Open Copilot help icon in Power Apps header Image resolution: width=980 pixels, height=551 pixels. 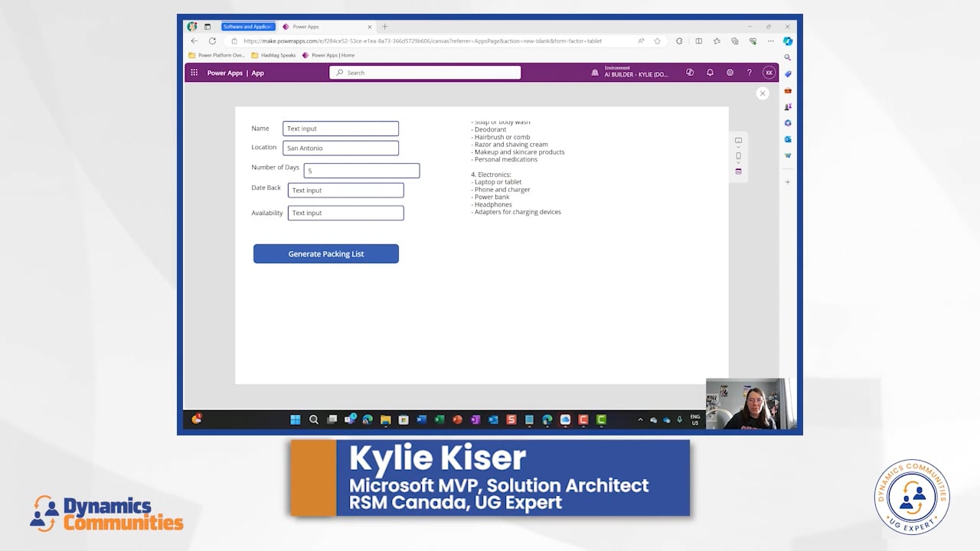[x=690, y=72]
